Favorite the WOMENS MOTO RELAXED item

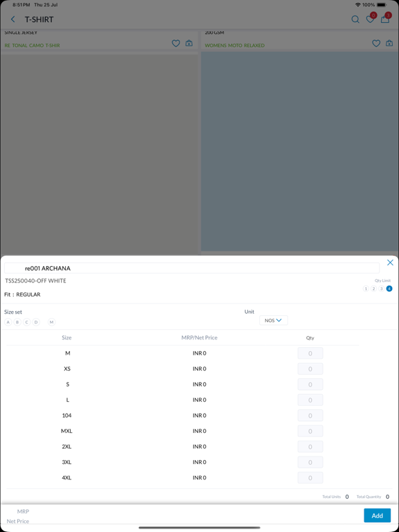pyautogui.click(x=376, y=44)
